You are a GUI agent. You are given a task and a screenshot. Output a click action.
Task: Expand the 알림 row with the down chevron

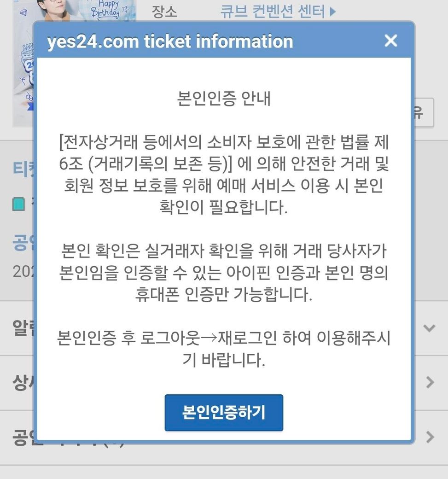[430, 328]
